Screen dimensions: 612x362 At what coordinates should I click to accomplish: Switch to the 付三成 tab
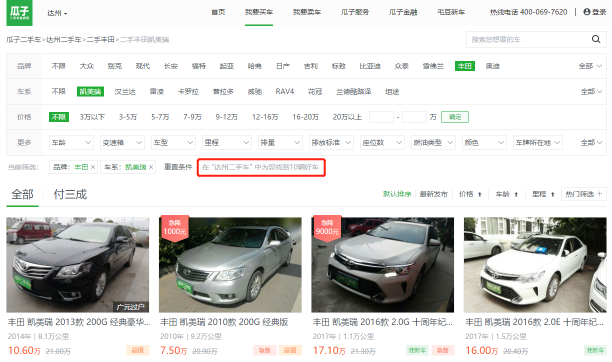click(70, 194)
